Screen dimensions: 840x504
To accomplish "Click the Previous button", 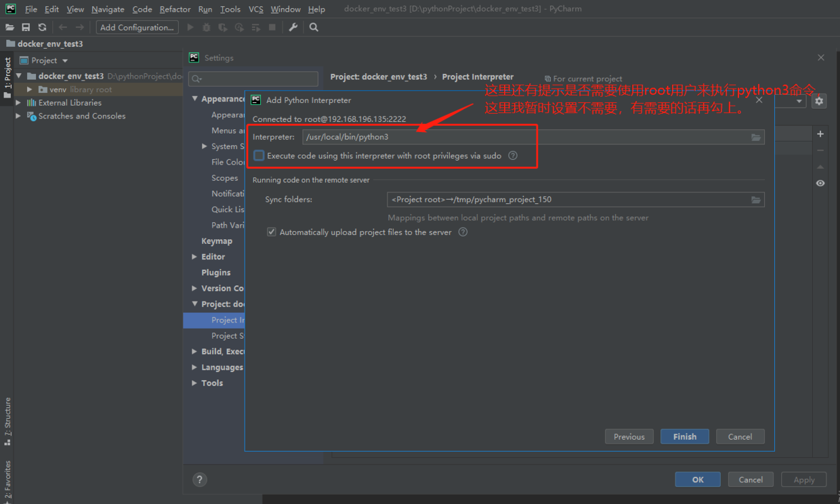I will [629, 437].
